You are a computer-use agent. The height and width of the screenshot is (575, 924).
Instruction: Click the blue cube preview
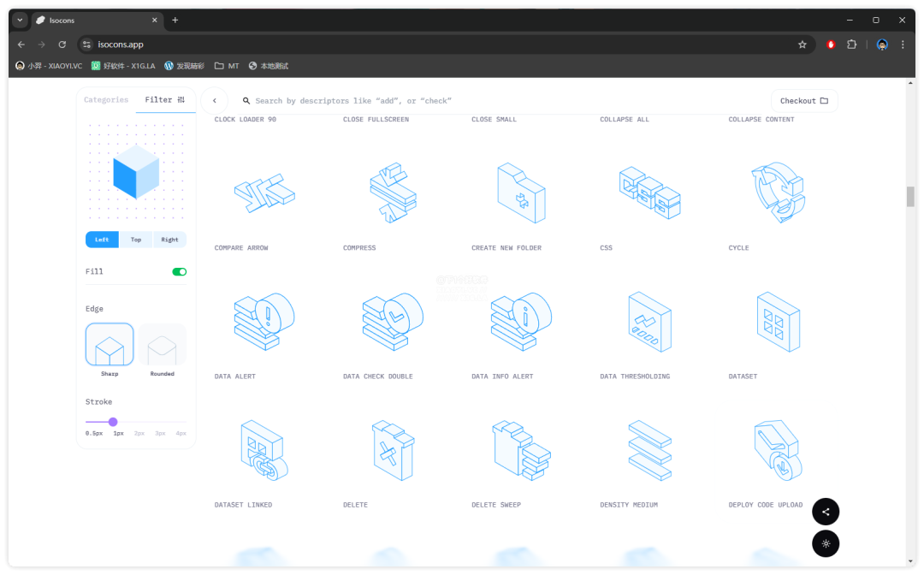136,172
